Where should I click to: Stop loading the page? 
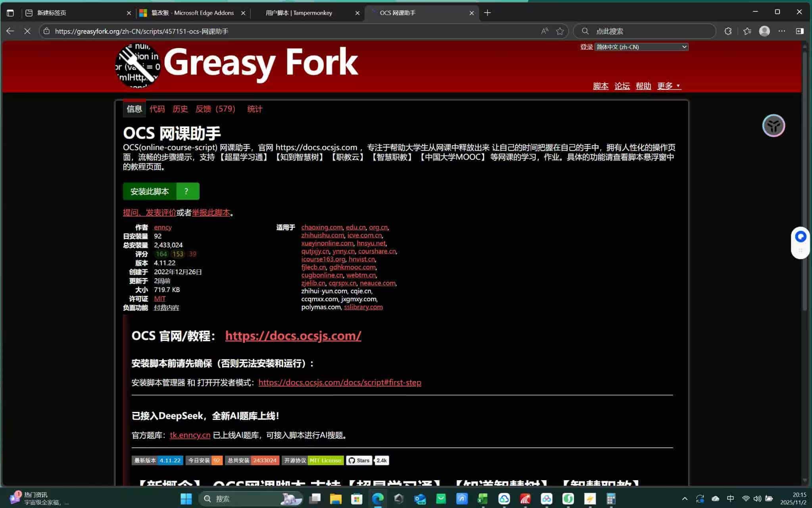(27, 31)
